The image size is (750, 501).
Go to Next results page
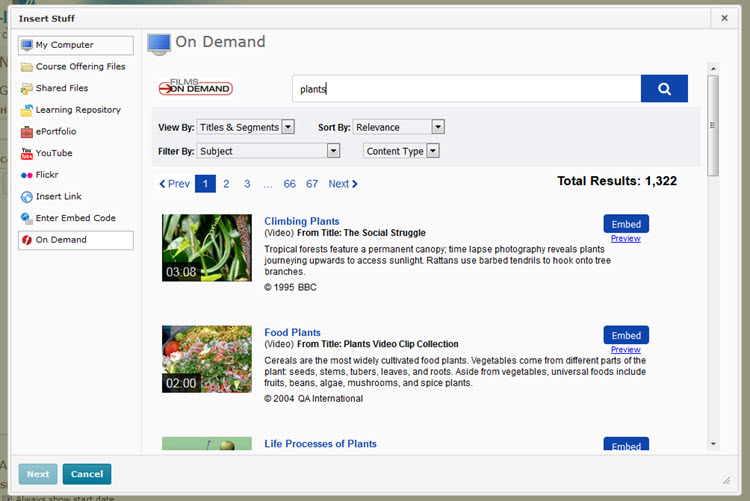[343, 184]
